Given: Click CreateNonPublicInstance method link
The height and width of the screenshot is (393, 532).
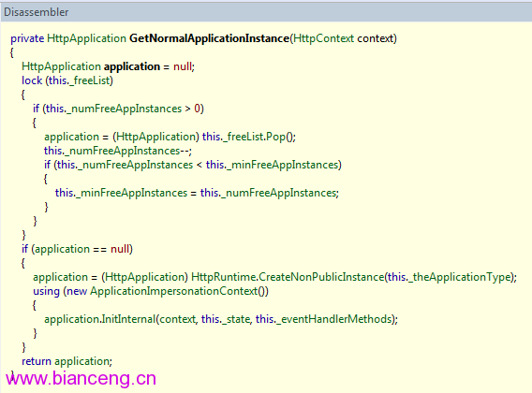Looking at the screenshot, I should point(321,277).
